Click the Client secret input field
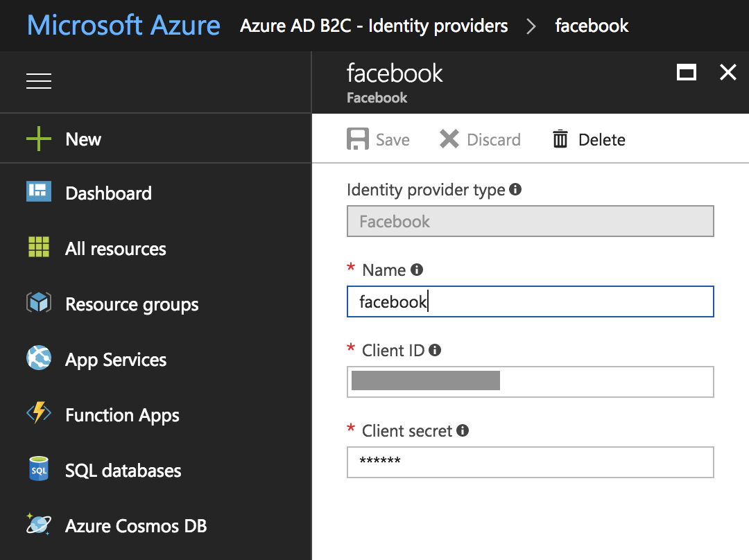 531,462
